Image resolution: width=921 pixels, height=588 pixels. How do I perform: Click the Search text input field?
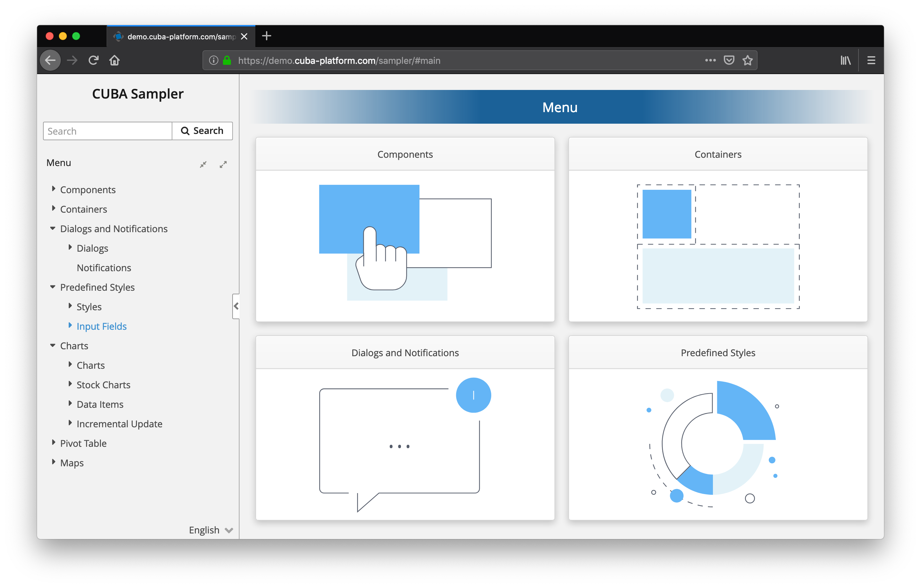108,131
